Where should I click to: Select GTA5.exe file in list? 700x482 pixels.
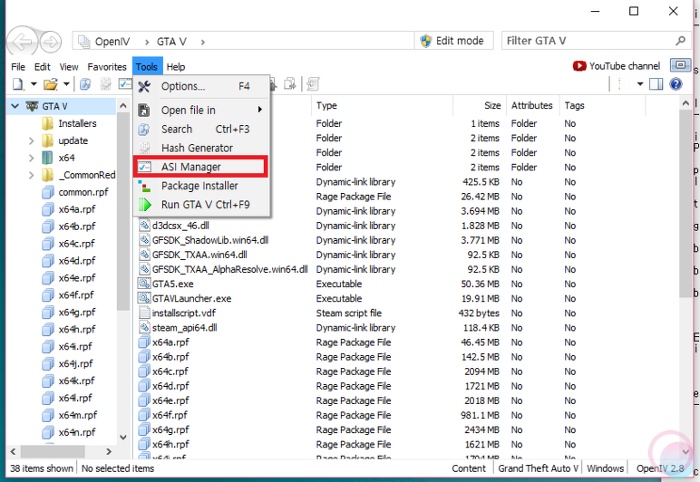click(x=172, y=284)
